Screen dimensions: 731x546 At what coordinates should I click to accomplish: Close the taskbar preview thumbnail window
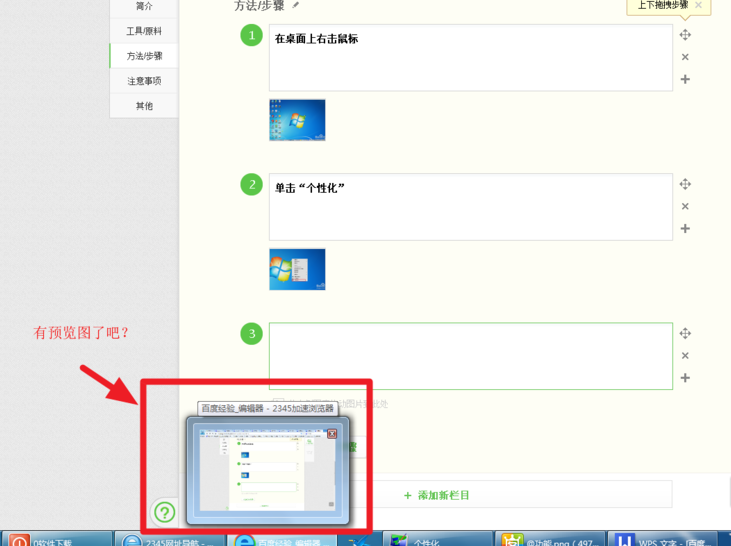tap(332, 434)
